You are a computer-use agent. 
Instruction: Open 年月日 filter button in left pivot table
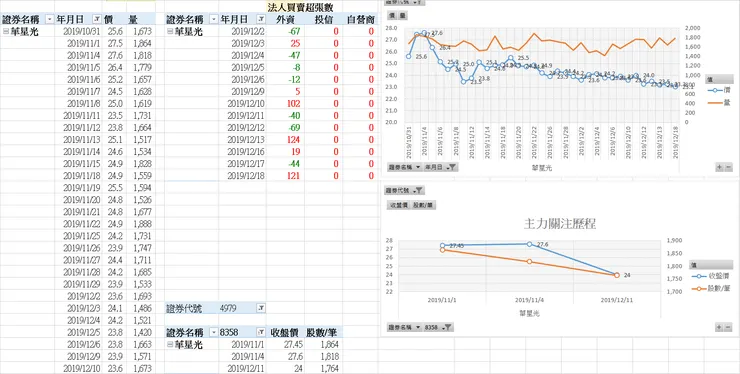point(96,19)
